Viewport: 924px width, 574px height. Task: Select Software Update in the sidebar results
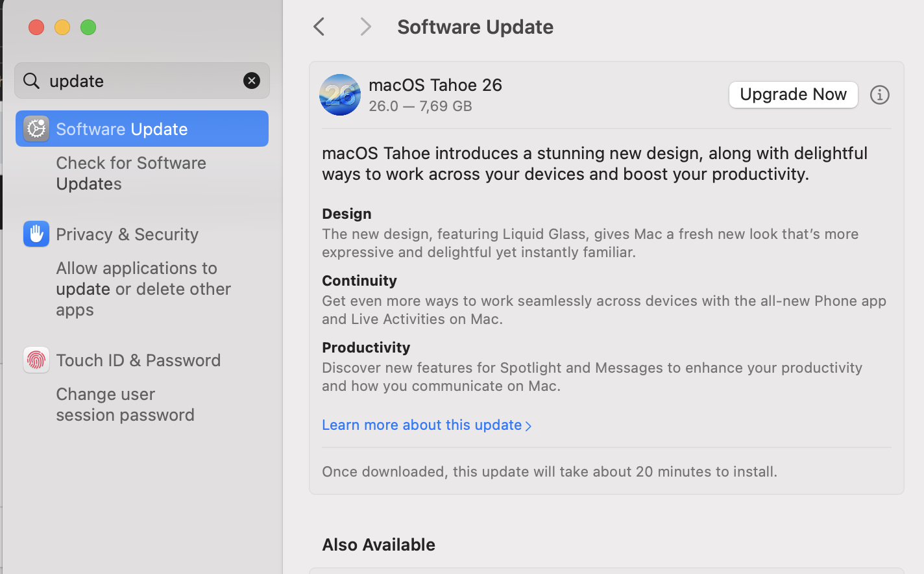[142, 129]
